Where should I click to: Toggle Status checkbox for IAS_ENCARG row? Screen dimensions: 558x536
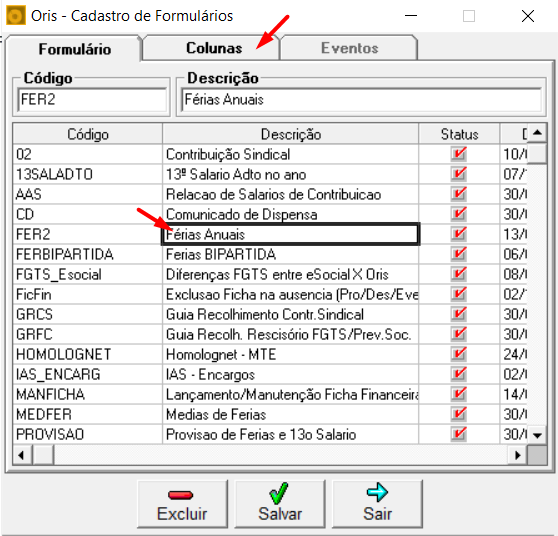coord(459,374)
